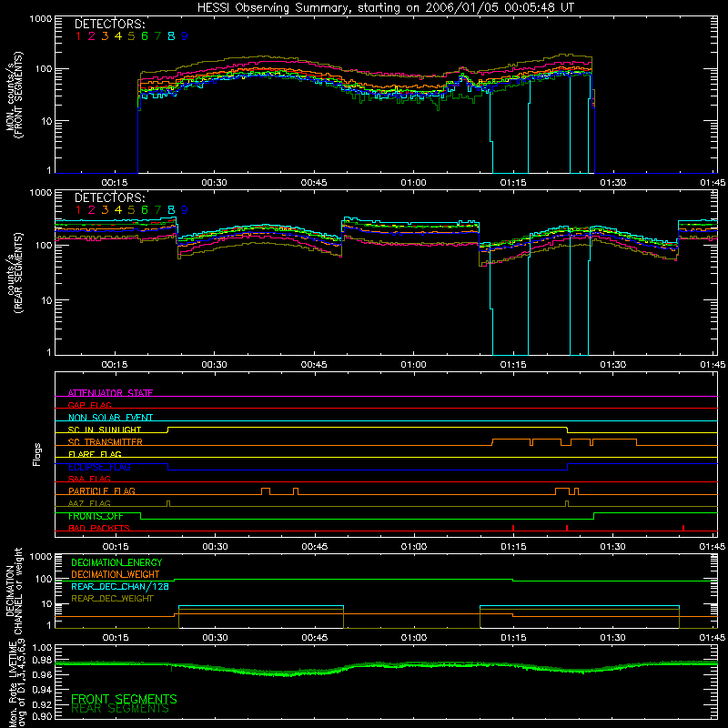Image resolution: width=728 pixels, height=728 pixels.
Task: Click DETECTORS: heading in the rear segments plot
Action: [110, 197]
